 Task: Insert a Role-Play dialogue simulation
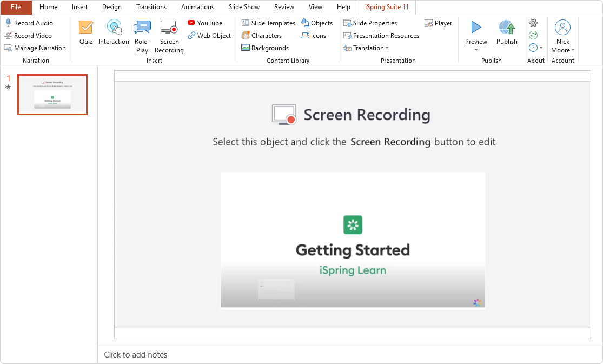142,37
